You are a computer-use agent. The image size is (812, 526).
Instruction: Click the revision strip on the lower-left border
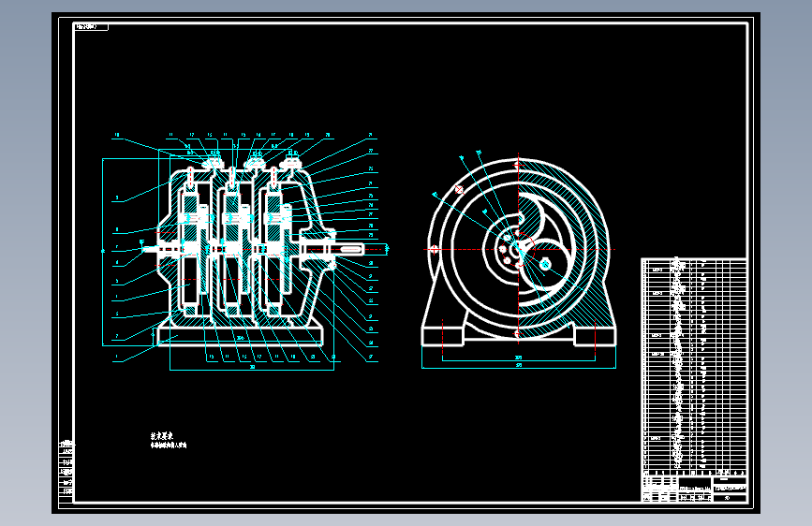click(x=66, y=474)
